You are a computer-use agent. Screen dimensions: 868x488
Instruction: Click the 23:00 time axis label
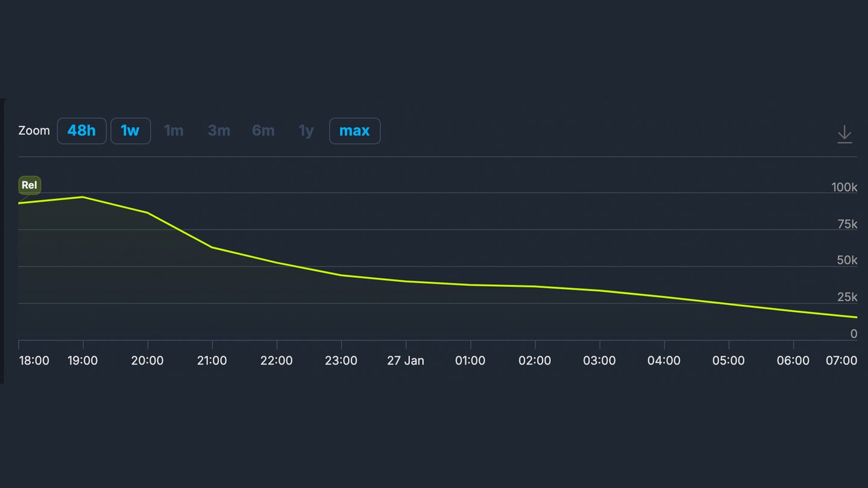(341, 361)
